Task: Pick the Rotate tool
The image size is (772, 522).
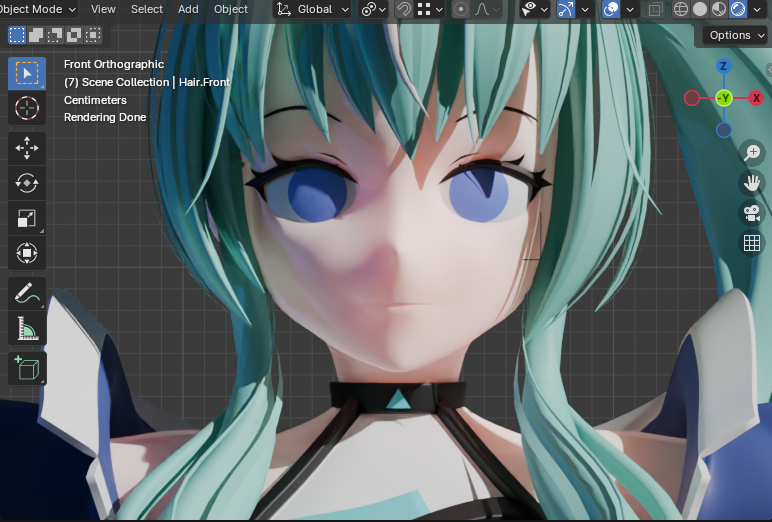Action: [27, 183]
